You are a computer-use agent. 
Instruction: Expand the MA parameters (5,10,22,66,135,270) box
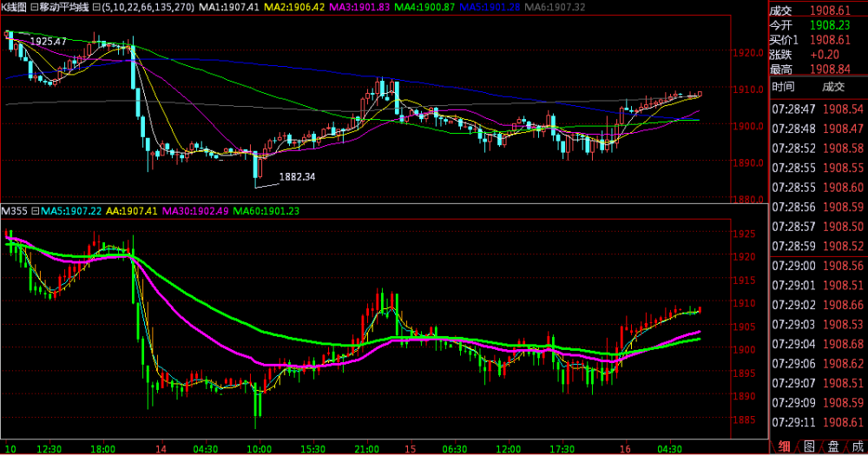pyautogui.click(x=95, y=7)
